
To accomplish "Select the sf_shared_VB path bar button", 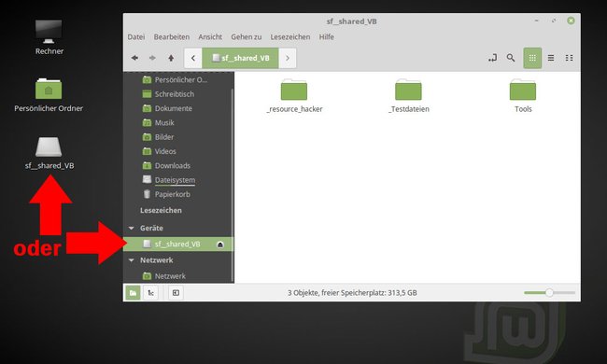I will pyautogui.click(x=240, y=58).
